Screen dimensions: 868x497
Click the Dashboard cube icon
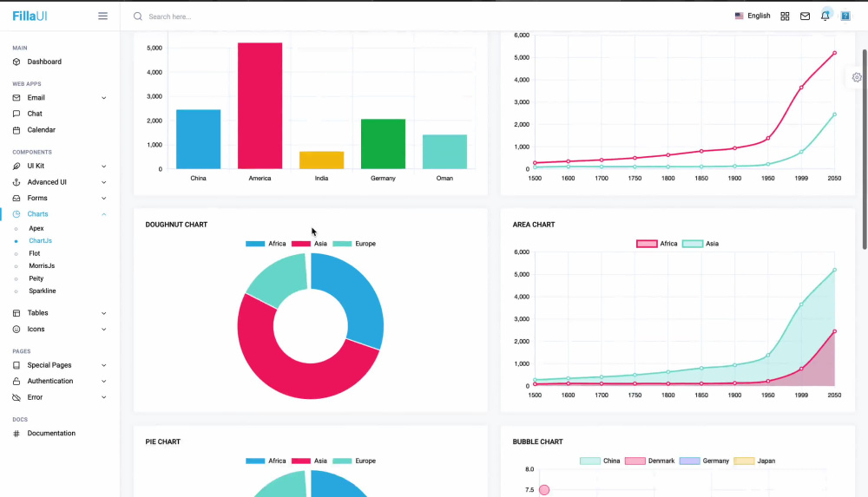point(16,62)
